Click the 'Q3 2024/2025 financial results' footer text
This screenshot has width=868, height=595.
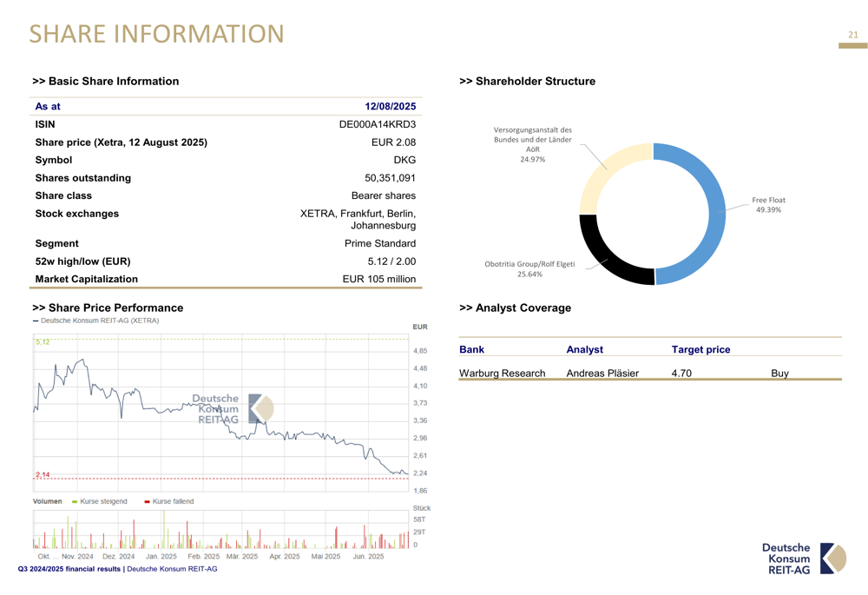[69, 569]
